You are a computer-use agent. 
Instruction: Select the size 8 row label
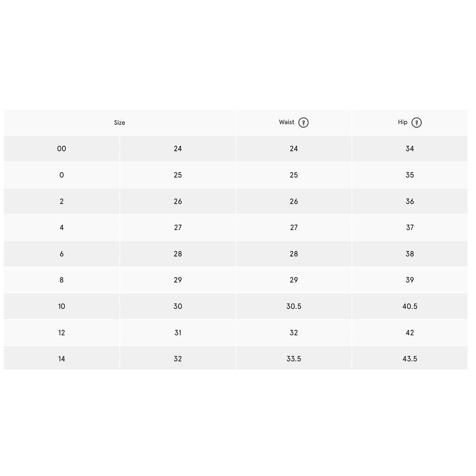61,280
